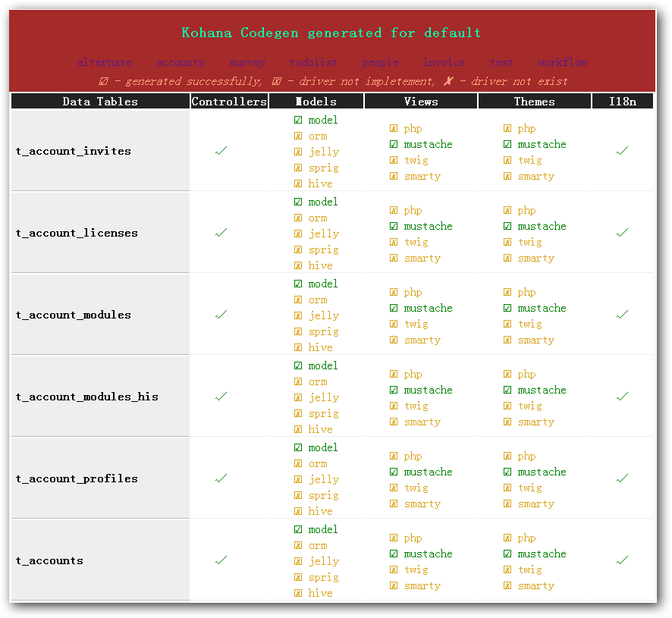Open the invoice link
672x618 pixels.
[x=444, y=63]
